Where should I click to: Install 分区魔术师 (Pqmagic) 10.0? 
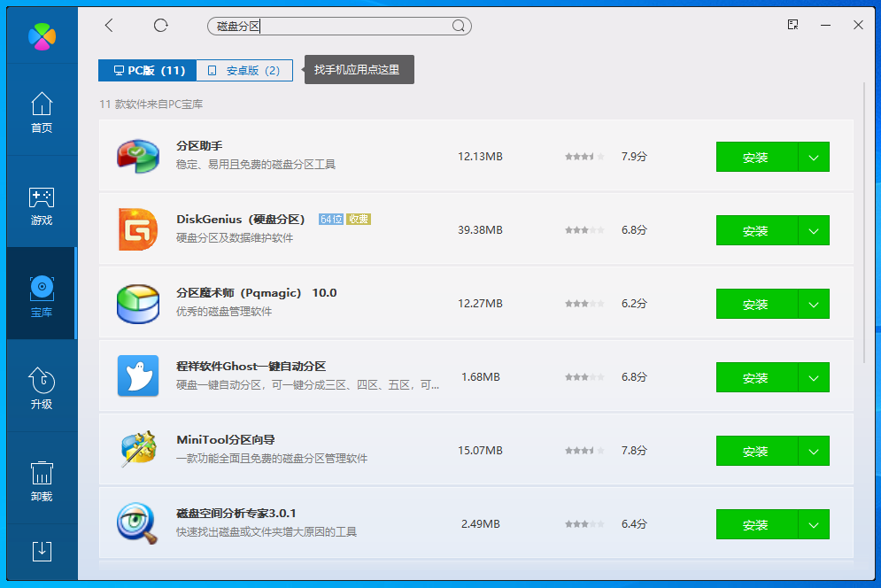(757, 304)
